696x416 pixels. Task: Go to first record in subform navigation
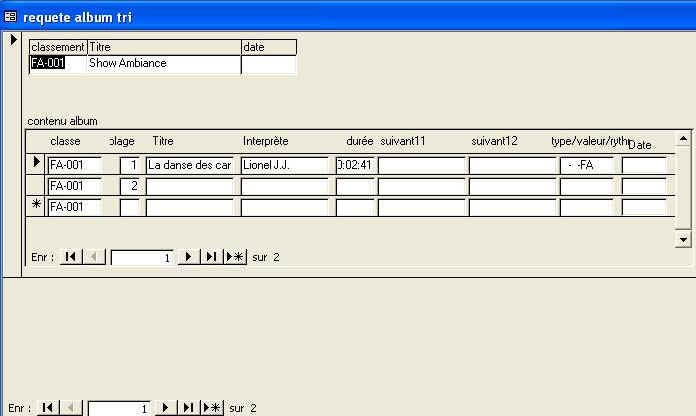tap(70, 257)
